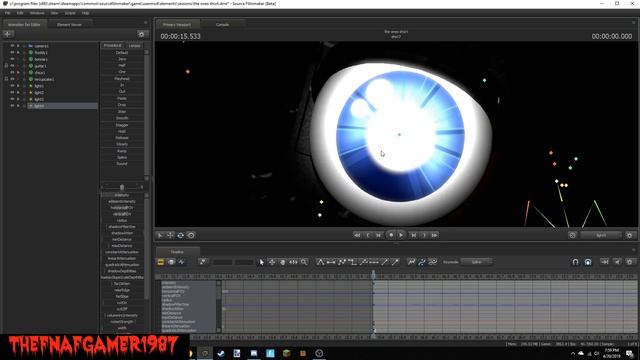Click the radius control slider
This screenshot has height=360, width=640.
pos(122,220)
